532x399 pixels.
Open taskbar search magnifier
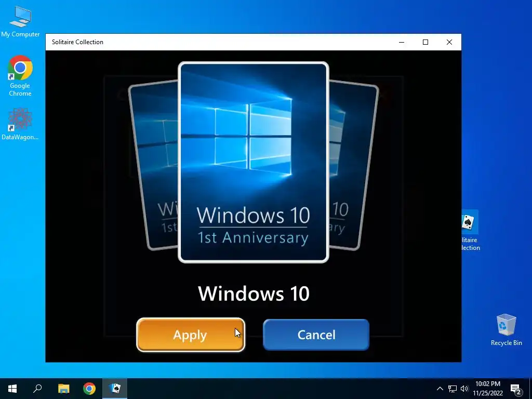pyautogui.click(x=37, y=389)
